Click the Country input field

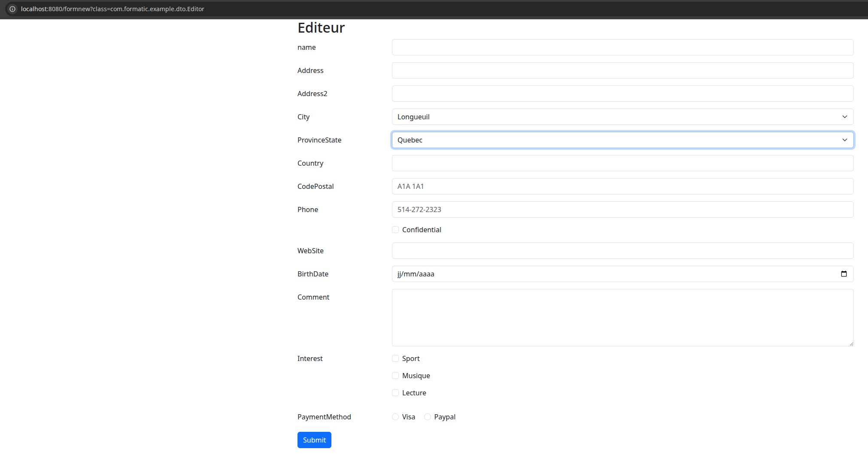click(622, 163)
